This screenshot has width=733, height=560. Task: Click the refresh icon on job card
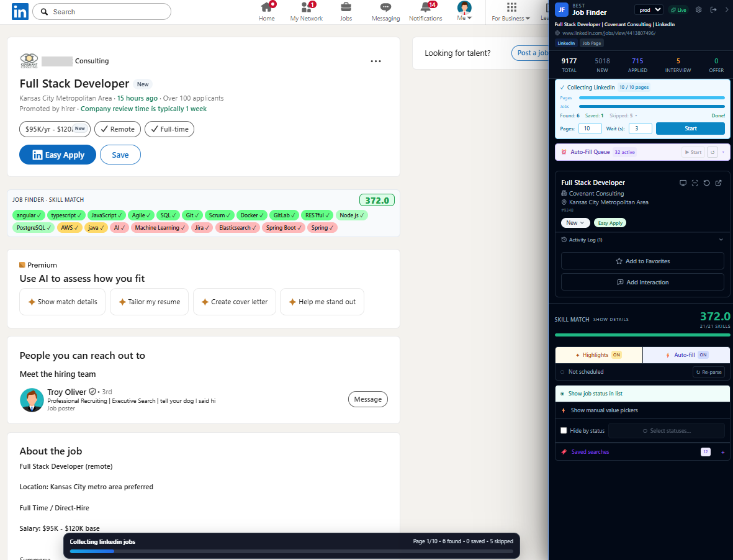pos(706,183)
